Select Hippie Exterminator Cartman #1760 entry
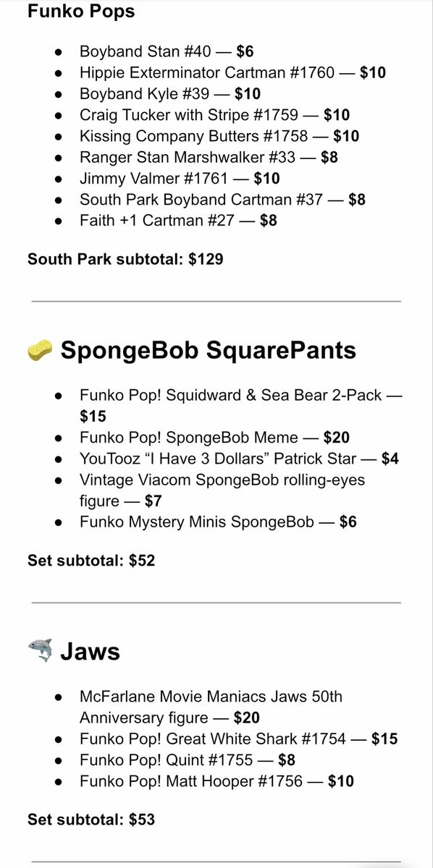433x868 pixels. 232,72
